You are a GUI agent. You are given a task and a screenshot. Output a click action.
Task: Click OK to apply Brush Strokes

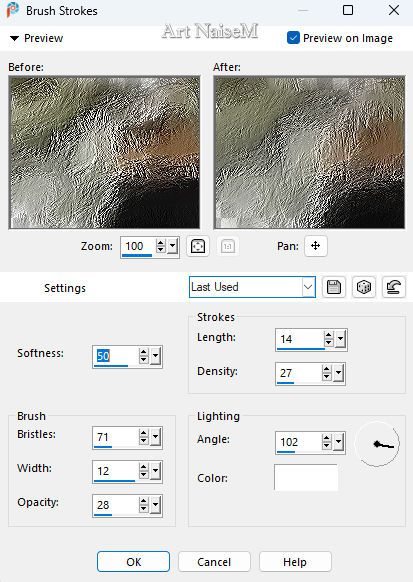click(x=134, y=562)
